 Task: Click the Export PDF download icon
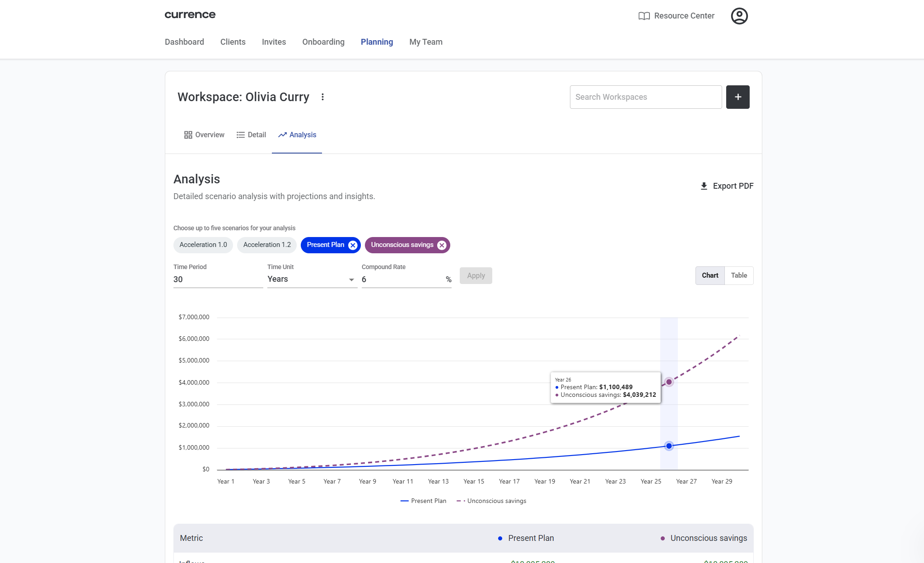click(704, 186)
